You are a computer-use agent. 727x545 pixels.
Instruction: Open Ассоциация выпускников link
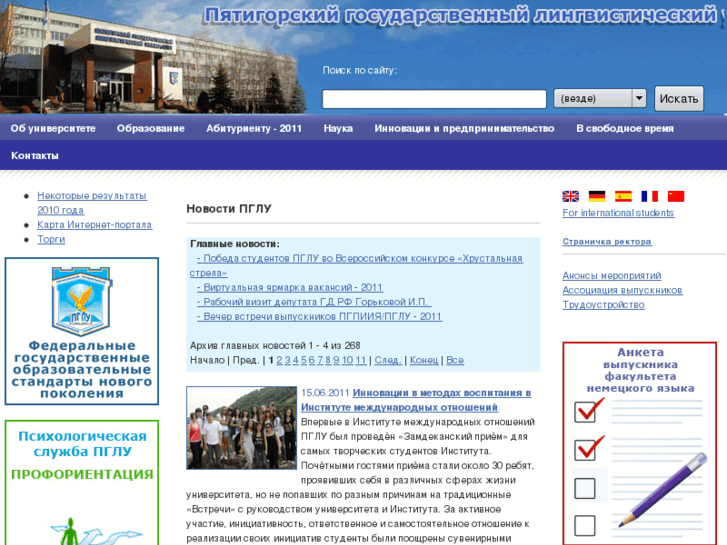coord(622,290)
